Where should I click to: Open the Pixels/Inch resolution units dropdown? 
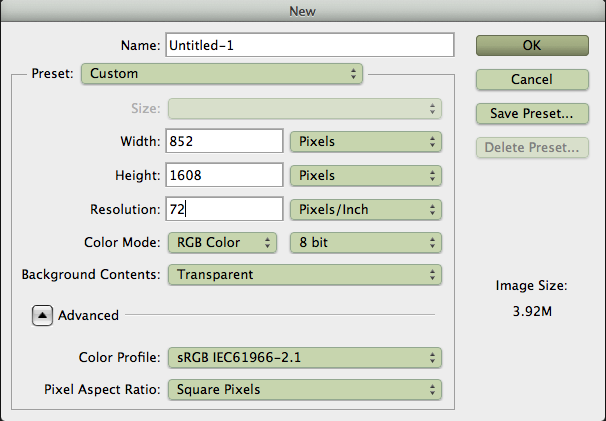tap(365, 209)
